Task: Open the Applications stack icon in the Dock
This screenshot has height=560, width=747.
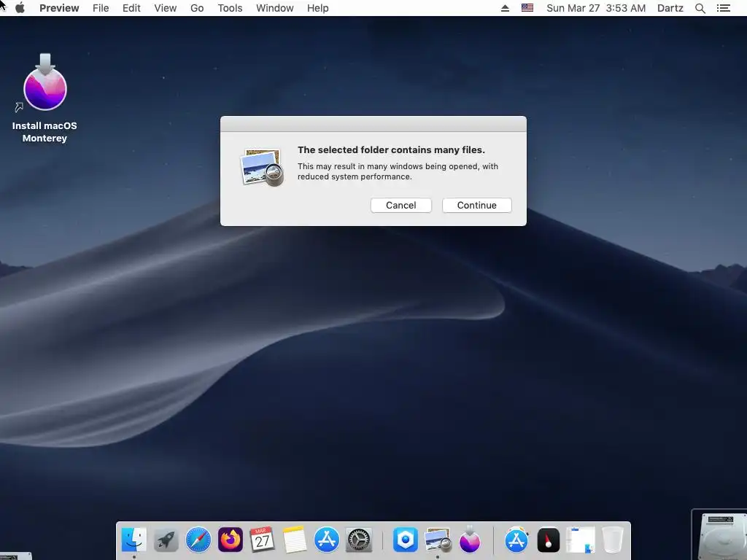Action: [x=516, y=540]
